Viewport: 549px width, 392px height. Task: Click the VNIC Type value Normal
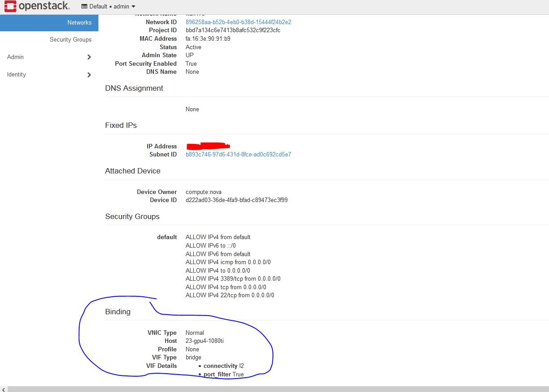[195, 333]
